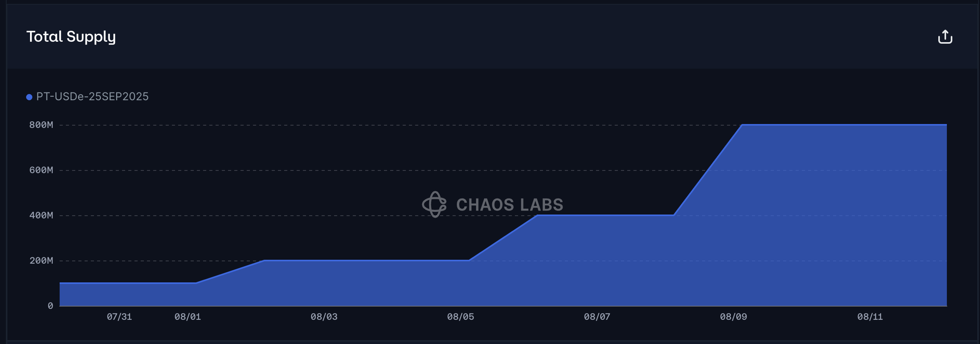
Task: Click the 800M plateau at chart top right
Action: point(844,125)
